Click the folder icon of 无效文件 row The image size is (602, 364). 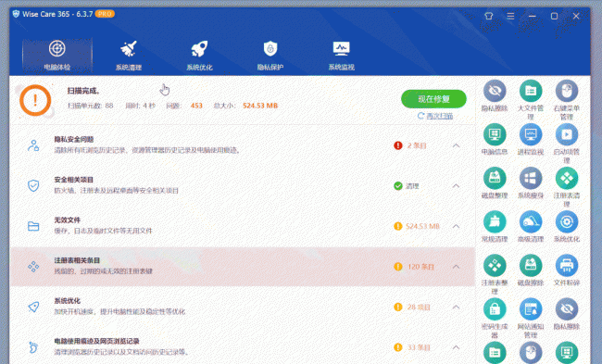33,226
